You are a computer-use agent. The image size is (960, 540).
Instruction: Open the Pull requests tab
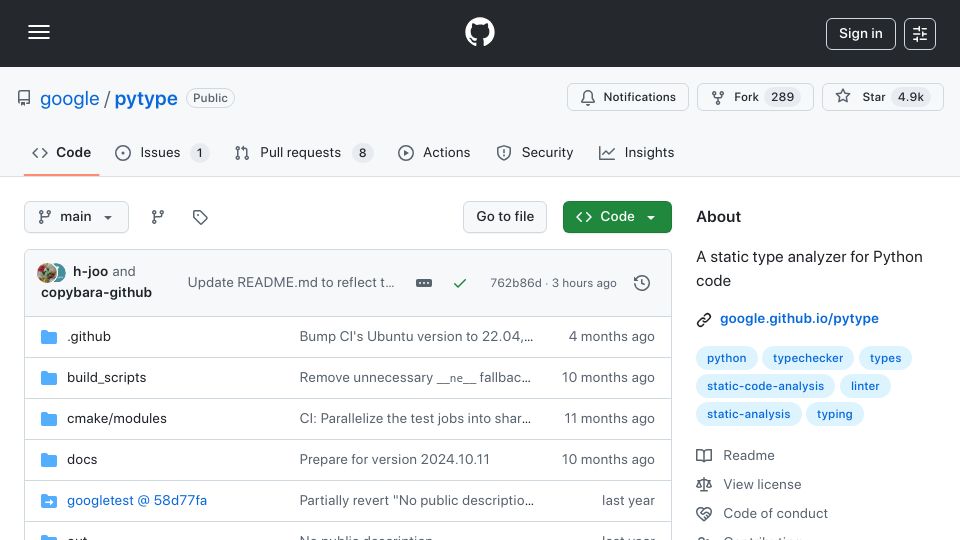coord(303,152)
